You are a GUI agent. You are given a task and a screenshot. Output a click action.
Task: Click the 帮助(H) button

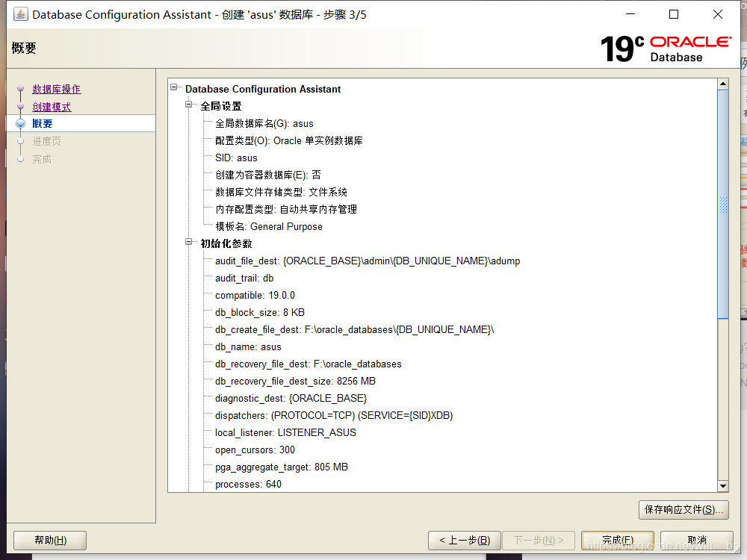click(x=50, y=541)
